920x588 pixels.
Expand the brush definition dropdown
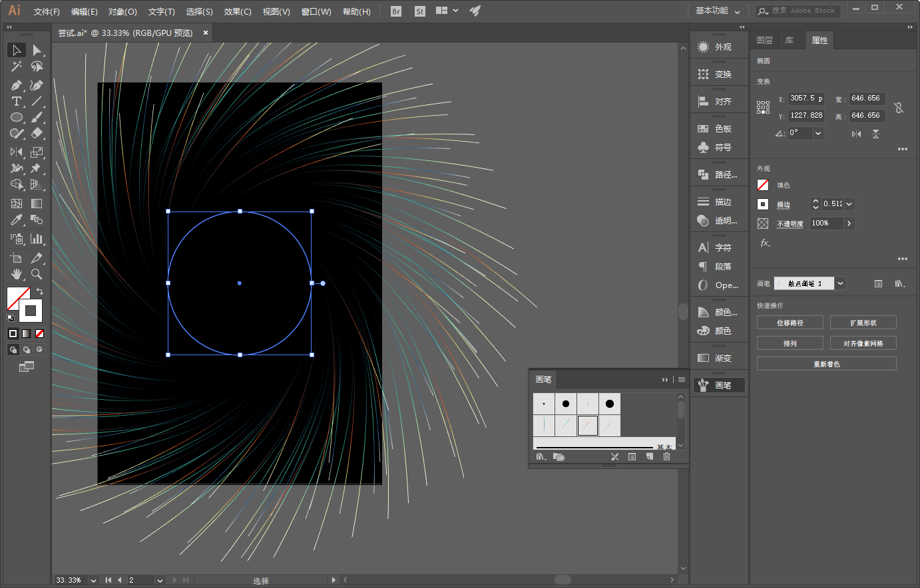click(841, 283)
